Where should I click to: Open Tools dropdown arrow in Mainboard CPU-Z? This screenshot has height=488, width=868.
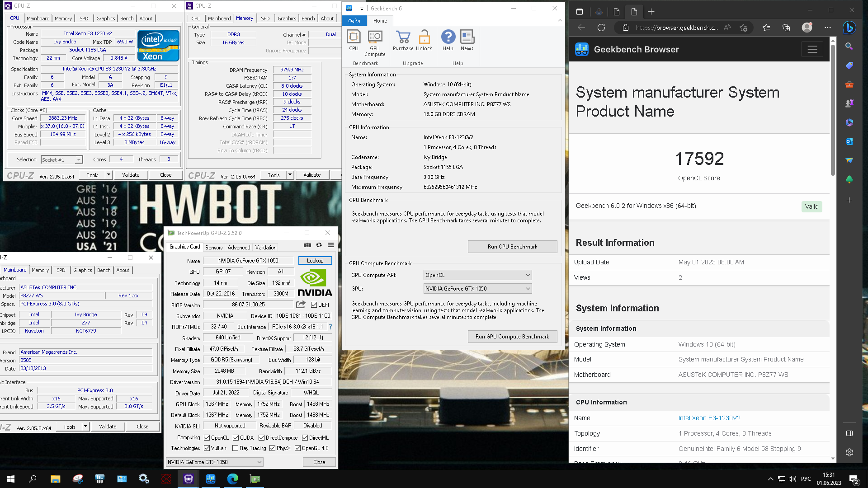[85, 427]
